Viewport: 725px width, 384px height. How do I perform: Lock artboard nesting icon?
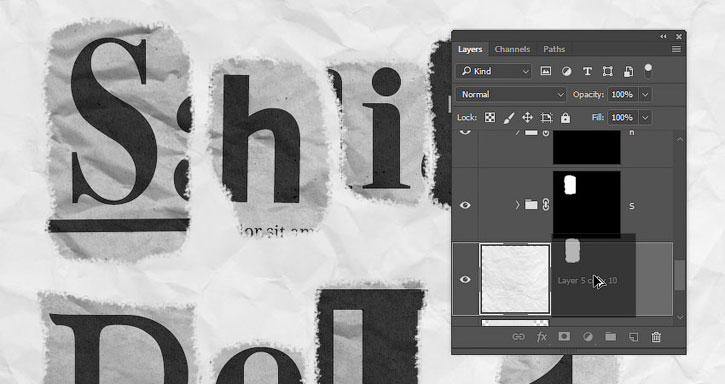click(x=547, y=118)
